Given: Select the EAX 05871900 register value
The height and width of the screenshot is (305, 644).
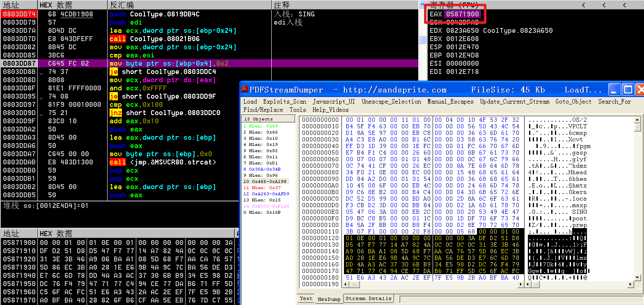Looking at the screenshot, I should click(x=463, y=14).
